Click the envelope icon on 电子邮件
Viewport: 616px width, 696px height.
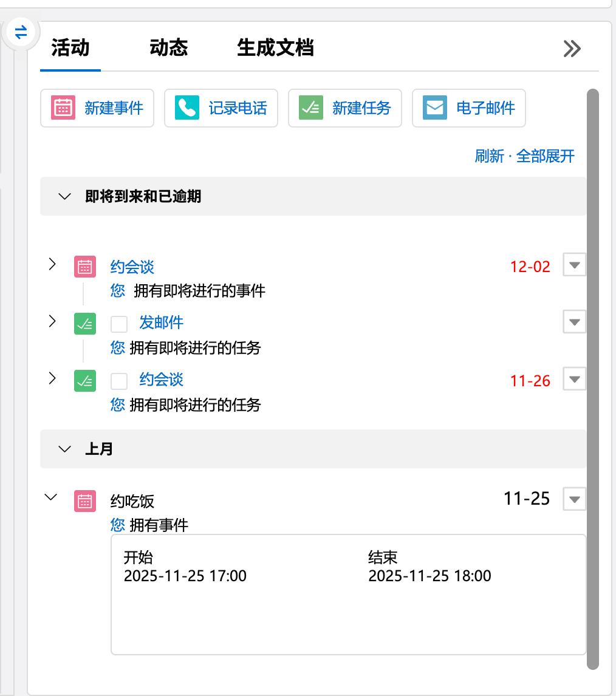tap(435, 108)
